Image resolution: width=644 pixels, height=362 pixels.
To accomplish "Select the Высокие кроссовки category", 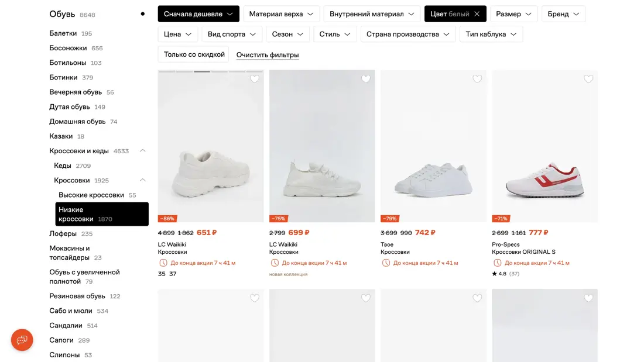I will click(91, 195).
